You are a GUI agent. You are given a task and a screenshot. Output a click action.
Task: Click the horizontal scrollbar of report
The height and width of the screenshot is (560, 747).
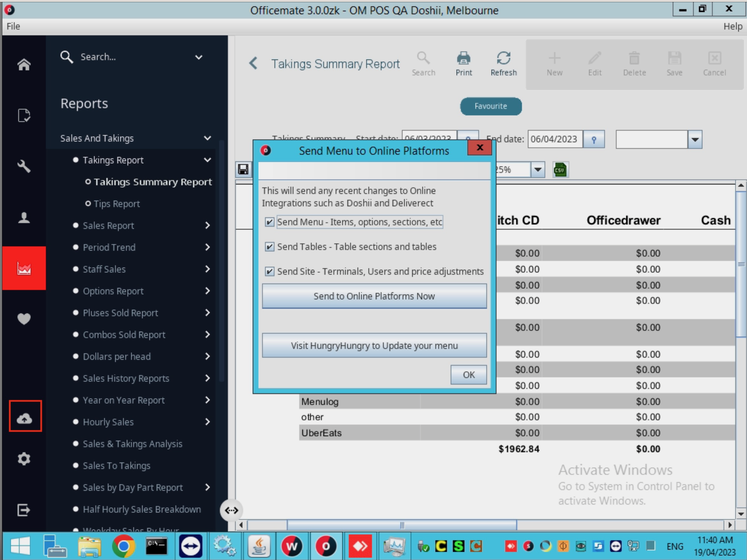[401, 525]
